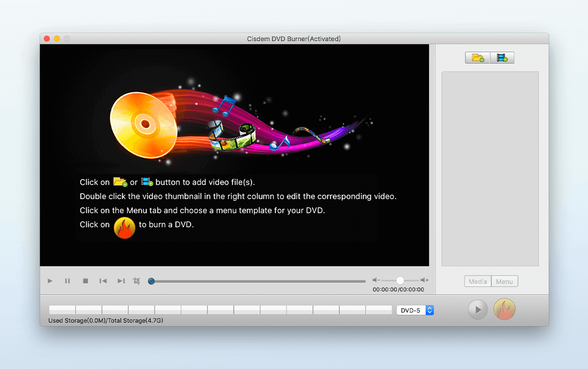Skip to the next video
The width and height of the screenshot is (588, 369).
pyautogui.click(x=121, y=281)
